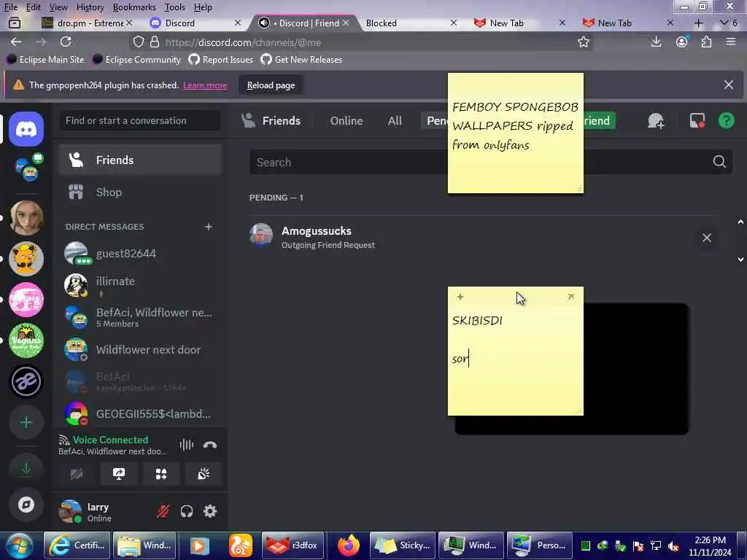Image resolution: width=747 pixels, height=560 pixels.
Task: Add a server plus button
Action: tap(26, 422)
